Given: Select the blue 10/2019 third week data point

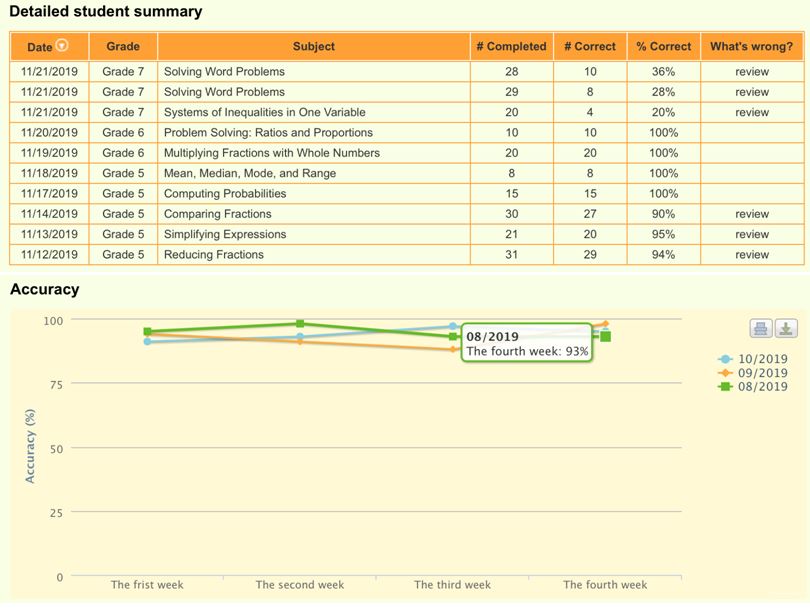Looking at the screenshot, I should pyautogui.click(x=453, y=326).
